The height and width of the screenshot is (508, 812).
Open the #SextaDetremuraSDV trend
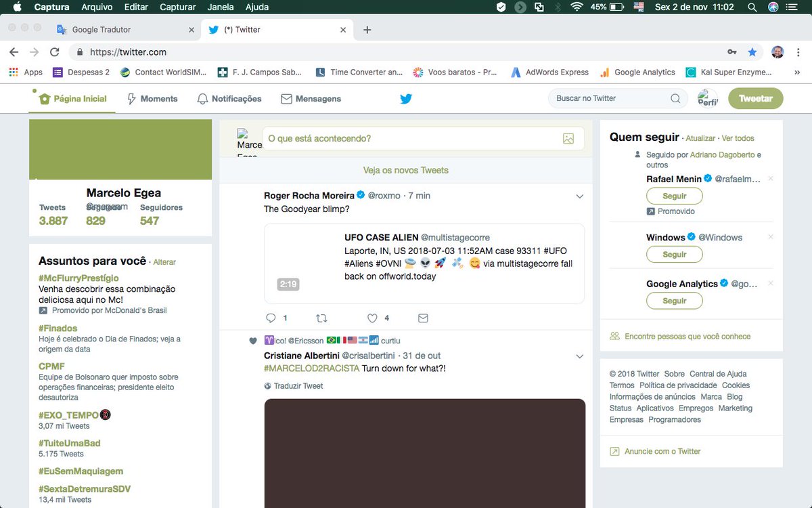[x=85, y=488]
